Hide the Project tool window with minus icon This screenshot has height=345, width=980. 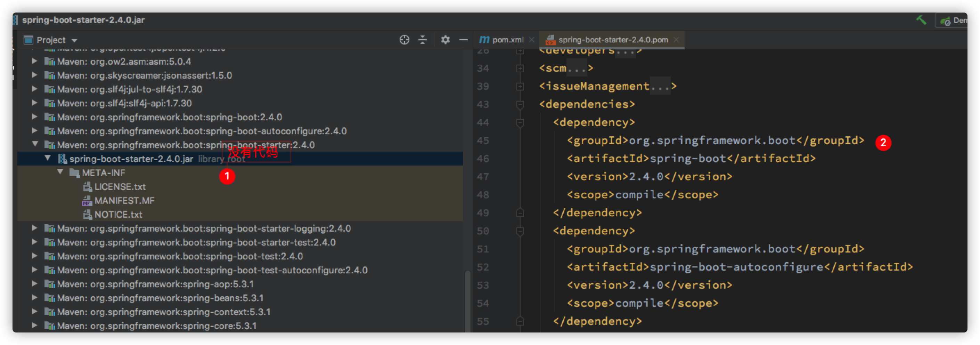pyautogui.click(x=463, y=40)
